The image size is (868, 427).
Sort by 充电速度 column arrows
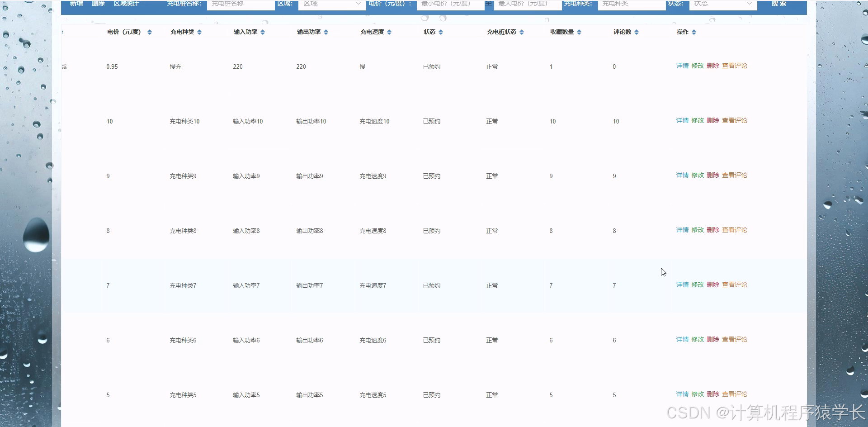pos(389,32)
